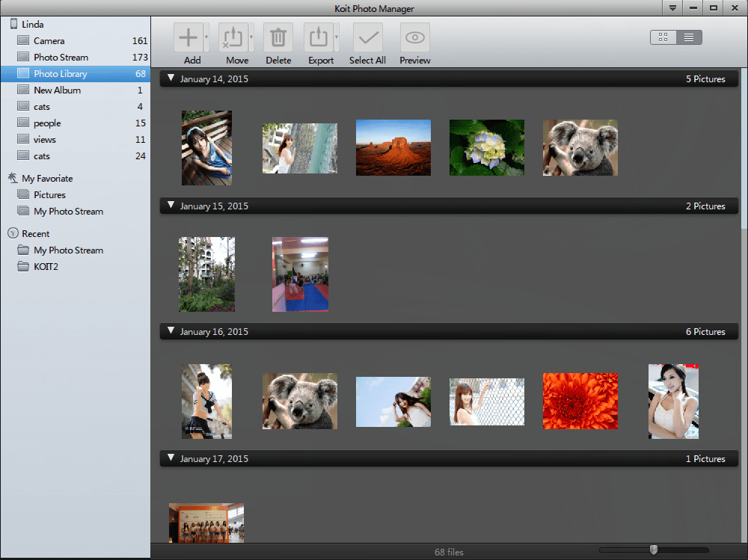This screenshot has height=560, width=748.
Task: Click the KOIT2 folder icon
Action: point(23,267)
